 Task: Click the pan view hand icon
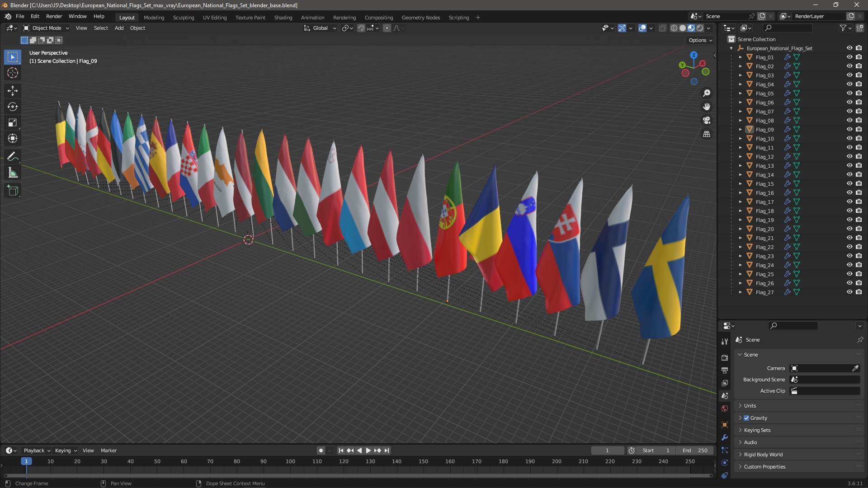pyautogui.click(x=707, y=107)
